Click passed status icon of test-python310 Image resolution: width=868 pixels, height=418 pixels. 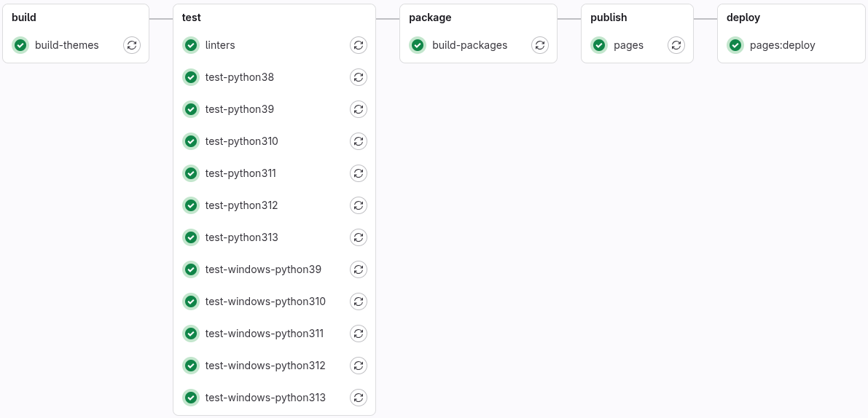(191, 141)
